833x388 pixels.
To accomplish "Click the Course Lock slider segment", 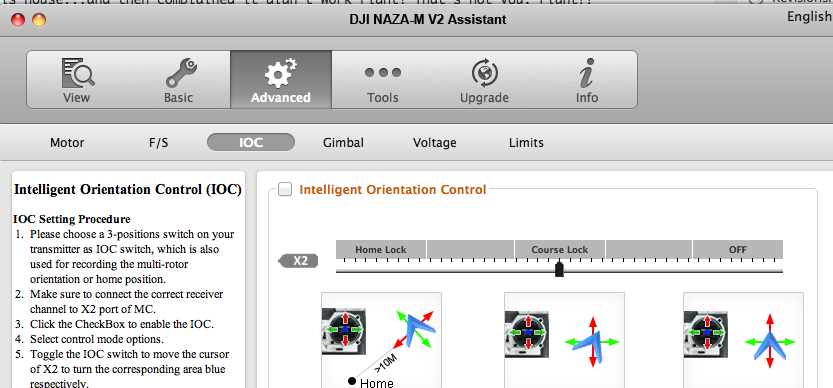I will click(x=560, y=249).
